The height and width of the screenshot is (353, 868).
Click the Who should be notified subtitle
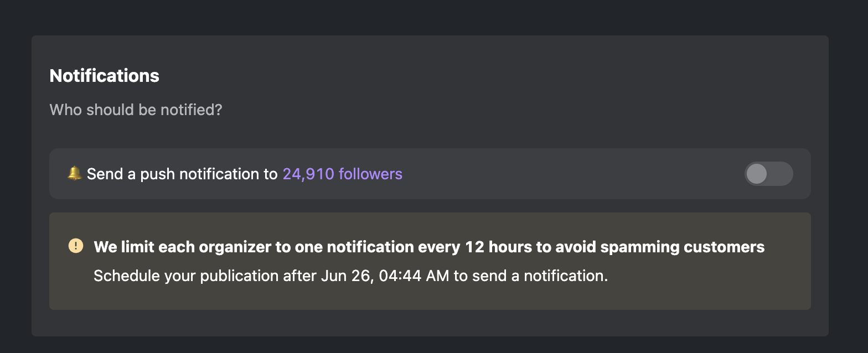click(136, 110)
